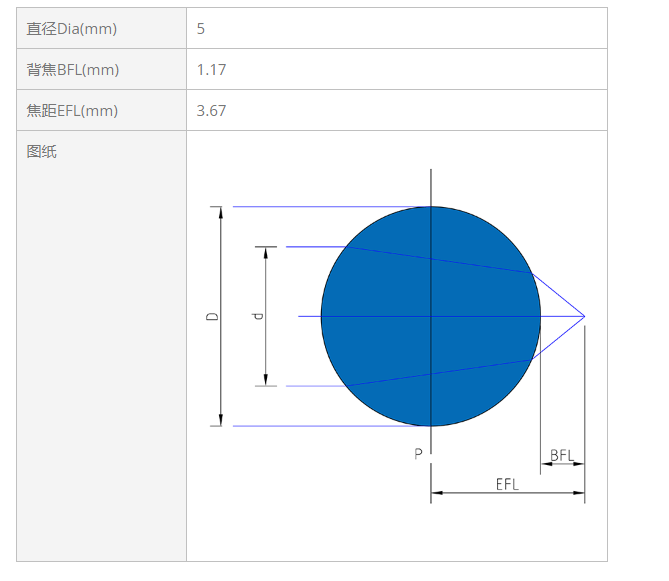This screenshot has height=581, width=669.
Task: Click the P principal plane label
Action: pos(419,453)
